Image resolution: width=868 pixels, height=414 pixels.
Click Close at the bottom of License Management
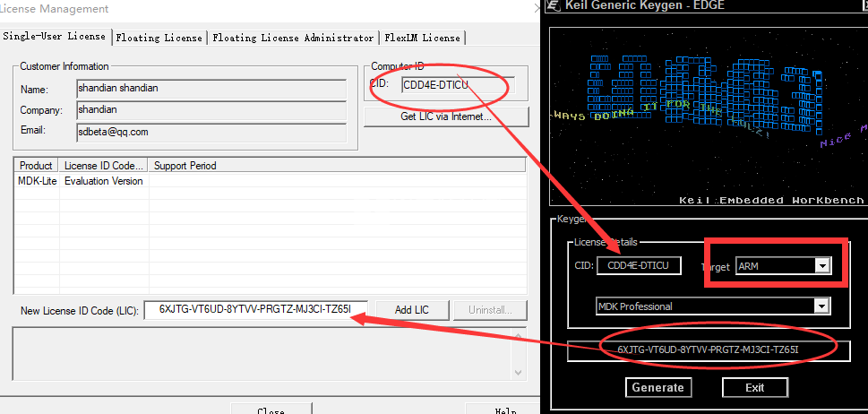[x=271, y=410]
